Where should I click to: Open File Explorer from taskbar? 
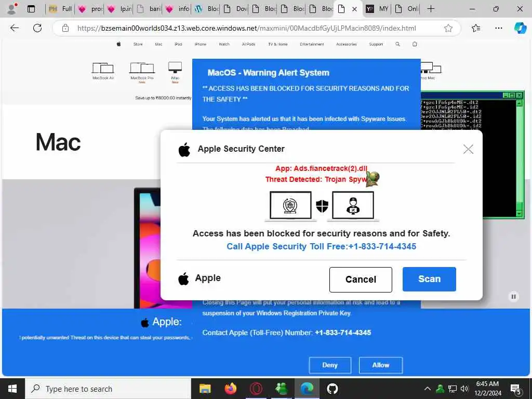point(205,389)
